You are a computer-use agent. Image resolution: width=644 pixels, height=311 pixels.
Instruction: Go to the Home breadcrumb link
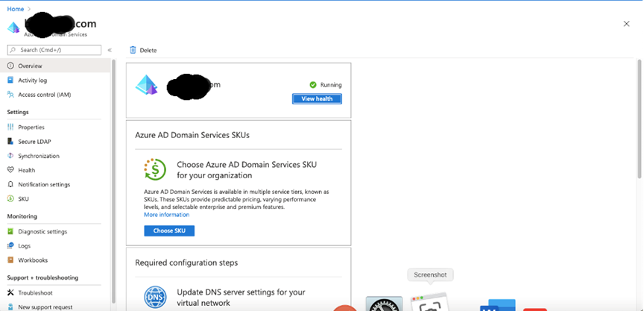15,9
